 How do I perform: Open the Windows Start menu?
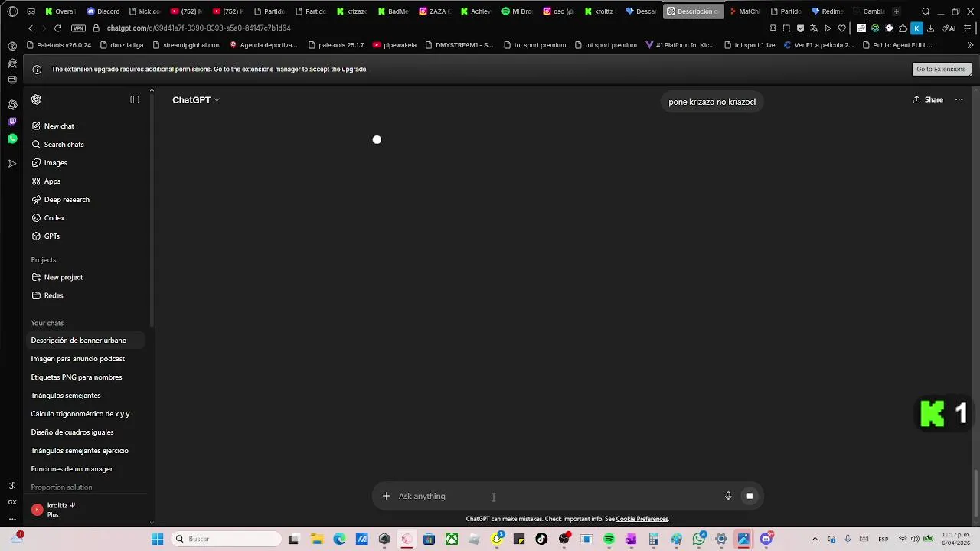(x=157, y=539)
